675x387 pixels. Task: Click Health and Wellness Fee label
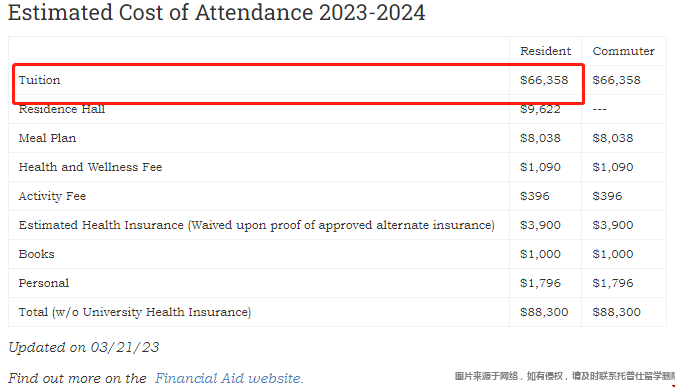tap(90, 167)
